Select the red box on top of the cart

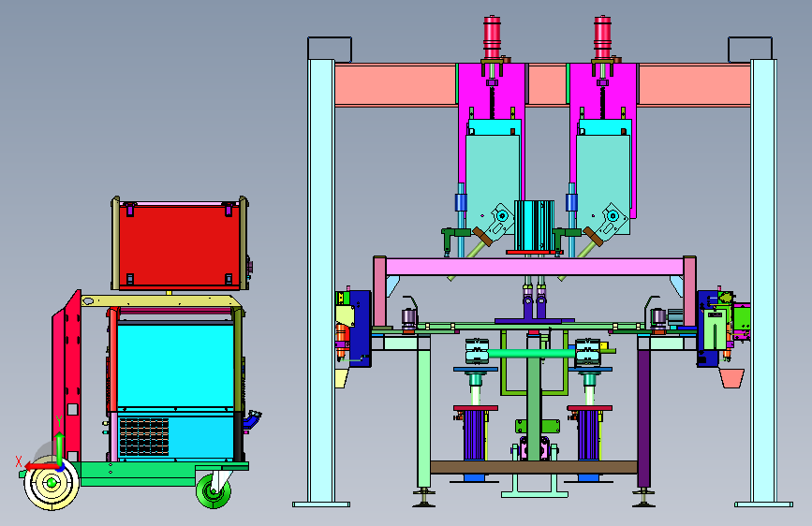point(179,244)
